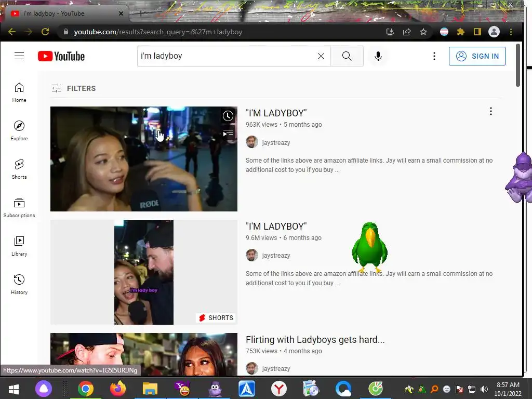Open the Extensions puzzle icon
Image resolution: width=532 pixels, height=399 pixels.
pos(460,32)
